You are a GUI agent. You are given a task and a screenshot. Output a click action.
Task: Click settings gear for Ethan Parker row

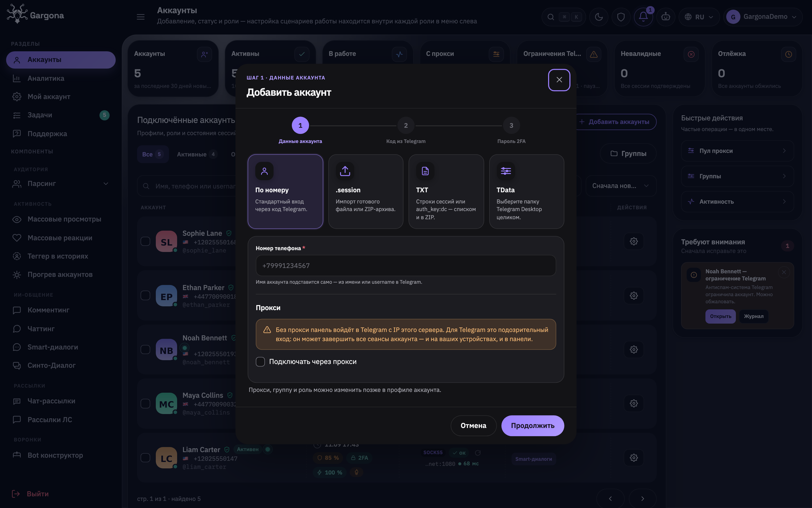pyautogui.click(x=634, y=296)
